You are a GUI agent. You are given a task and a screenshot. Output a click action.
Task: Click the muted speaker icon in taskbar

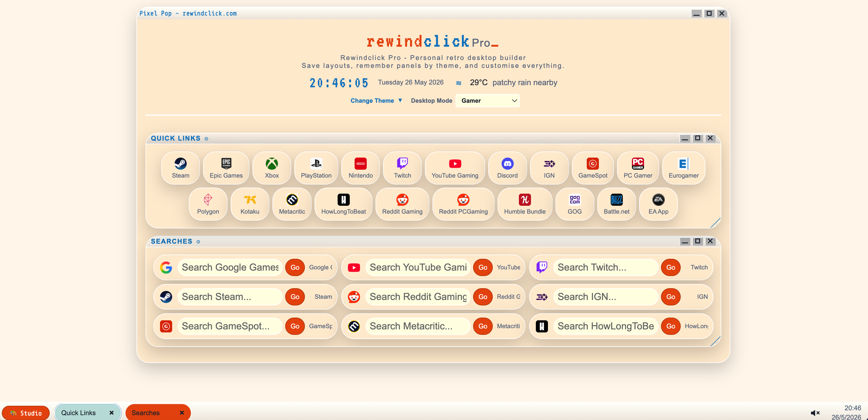815,413
